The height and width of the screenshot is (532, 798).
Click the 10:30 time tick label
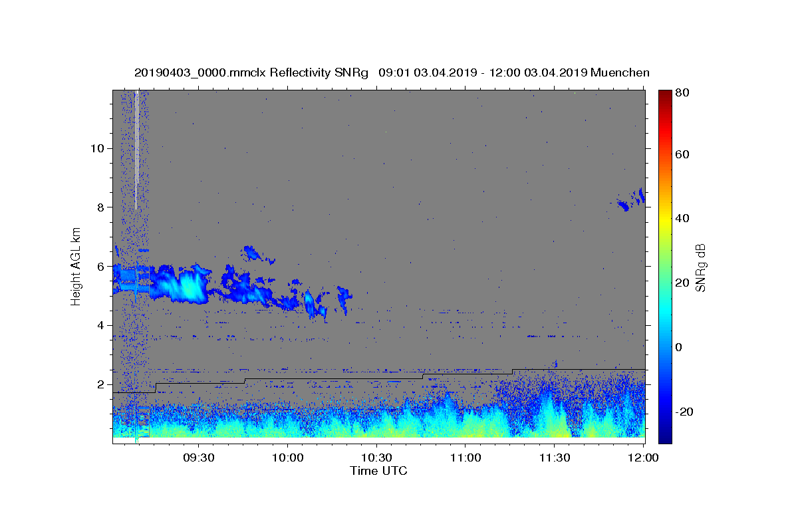tap(376, 458)
